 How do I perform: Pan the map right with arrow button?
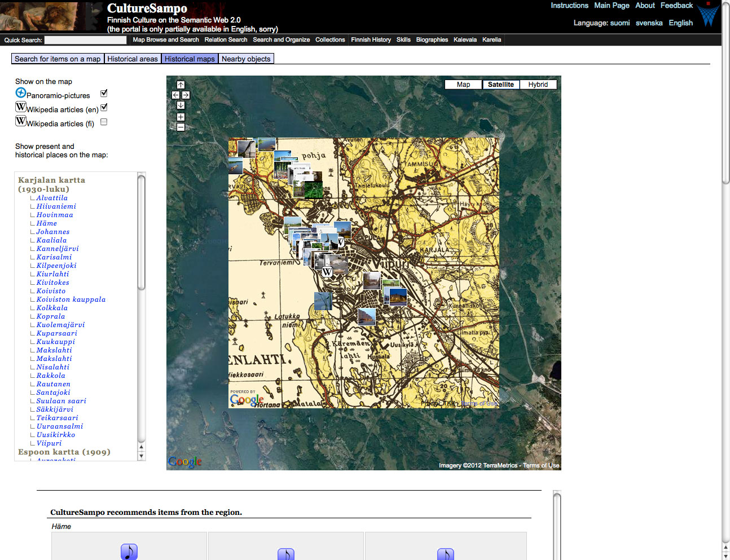point(186,95)
